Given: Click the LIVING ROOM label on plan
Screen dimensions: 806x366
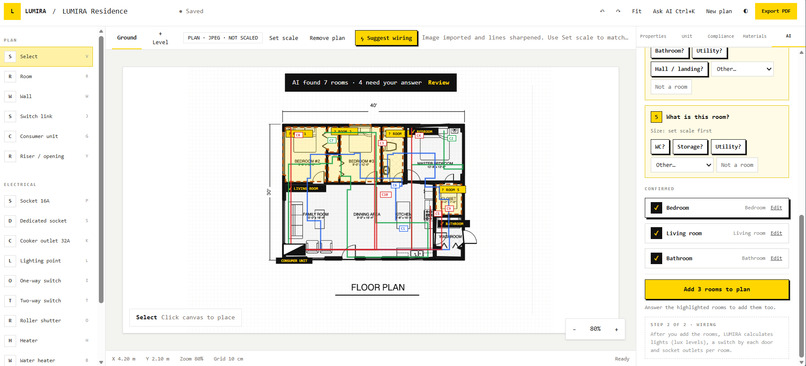Looking at the screenshot, I should (x=306, y=189).
